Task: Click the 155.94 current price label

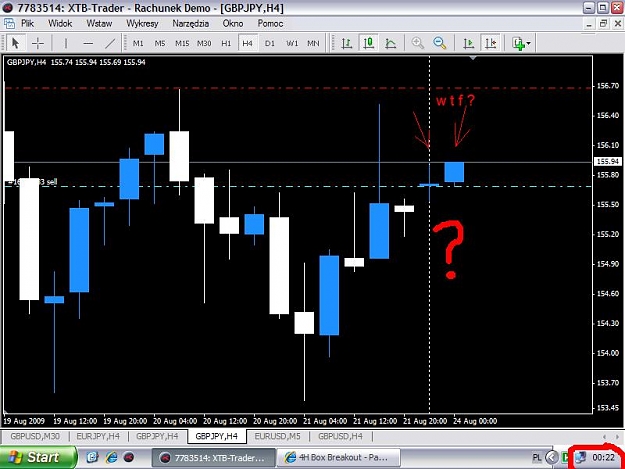Action: pyautogui.click(x=608, y=161)
